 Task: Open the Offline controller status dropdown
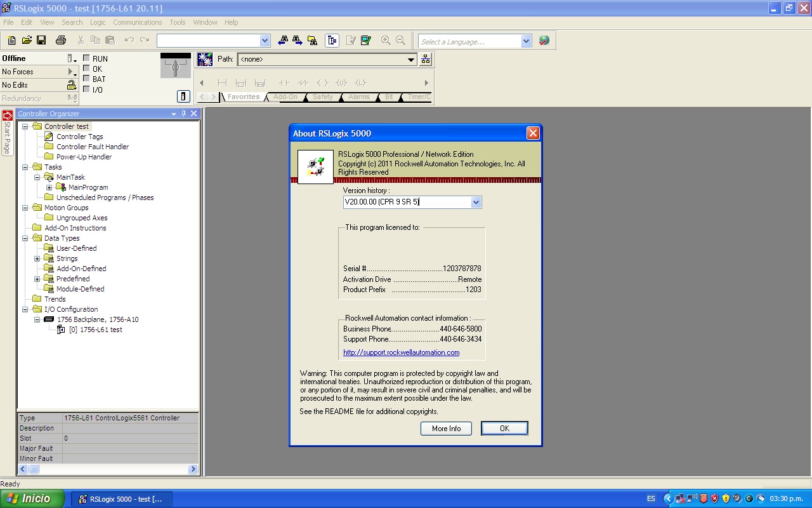pos(72,58)
